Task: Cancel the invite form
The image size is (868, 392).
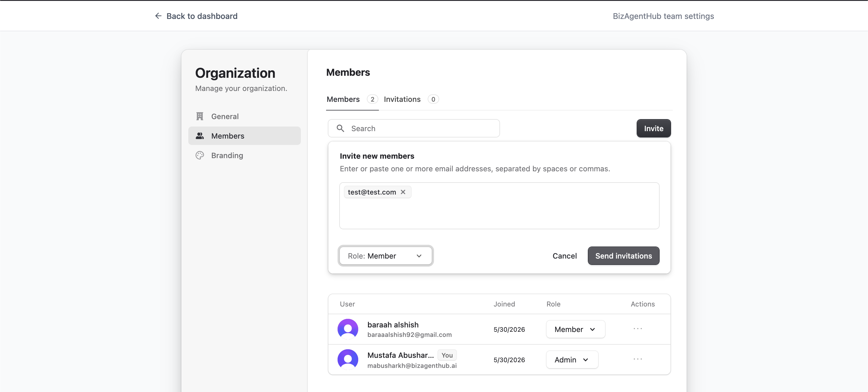Action: [564, 256]
